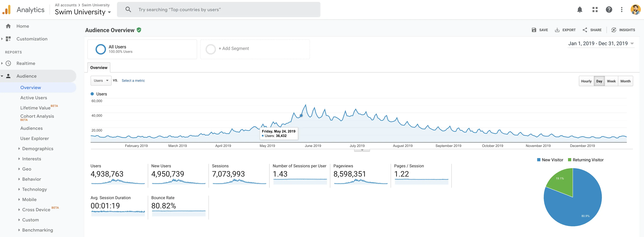The width and height of the screenshot is (644, 237).
Task: Click the Audience person icon
Action: point(8,76)
